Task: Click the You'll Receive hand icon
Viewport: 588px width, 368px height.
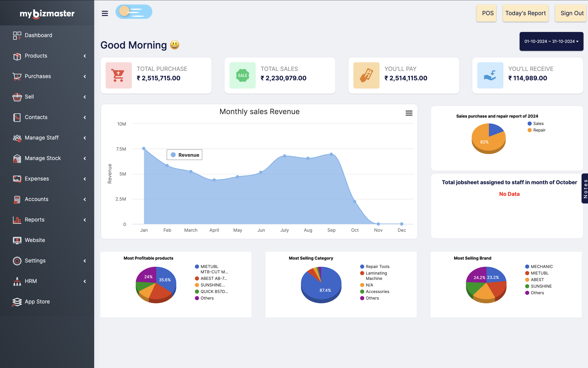Action: [x=490, y=75]
